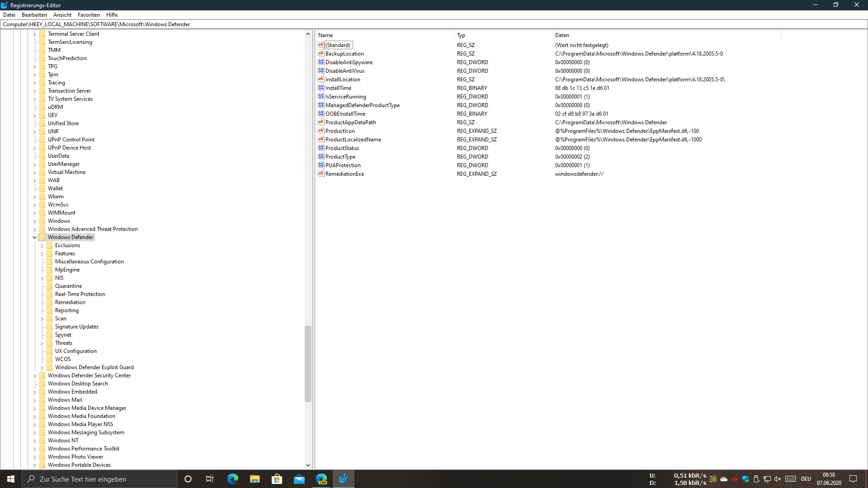Image resolution: width=868 pixels, height=488 pixels.
Task: Expand the Exclusions subkey
Action: 42,245
